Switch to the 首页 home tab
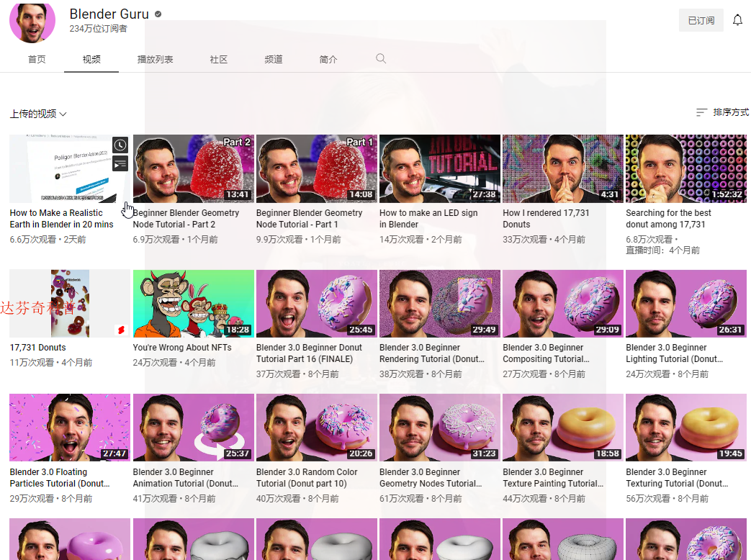The image size is (751, 560). (x=37, y=59)
